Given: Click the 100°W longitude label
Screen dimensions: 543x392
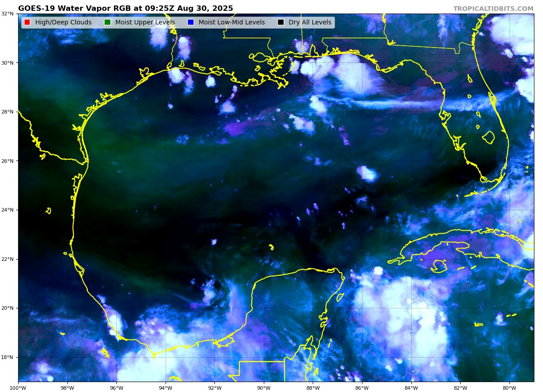Looking at the screenshot, I should (x=18, y=387).
